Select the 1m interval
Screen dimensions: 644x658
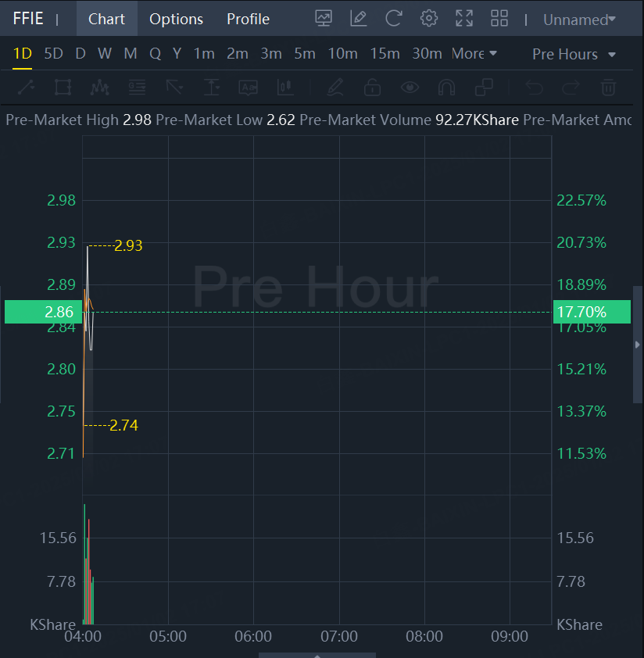point(204,54)
